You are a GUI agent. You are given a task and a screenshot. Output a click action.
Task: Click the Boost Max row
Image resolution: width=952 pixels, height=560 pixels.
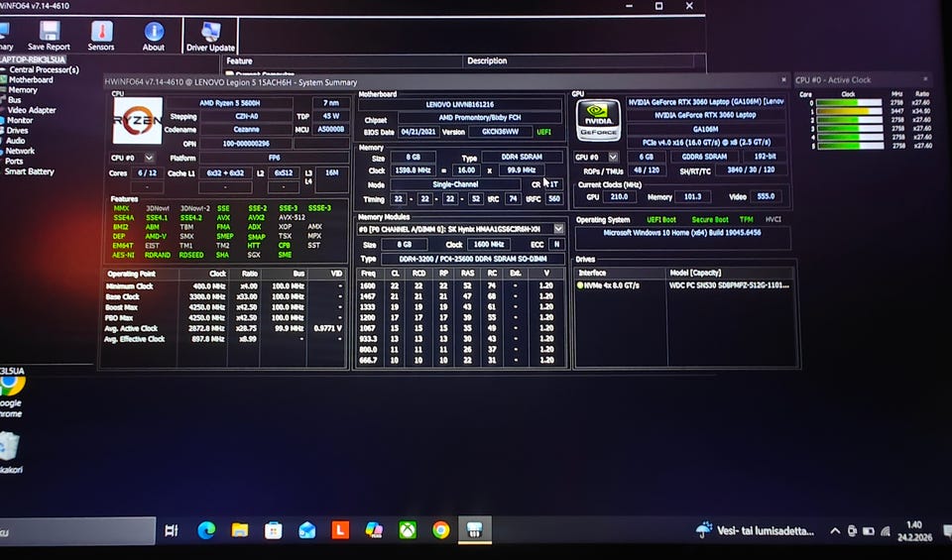[x=224, y=307]
